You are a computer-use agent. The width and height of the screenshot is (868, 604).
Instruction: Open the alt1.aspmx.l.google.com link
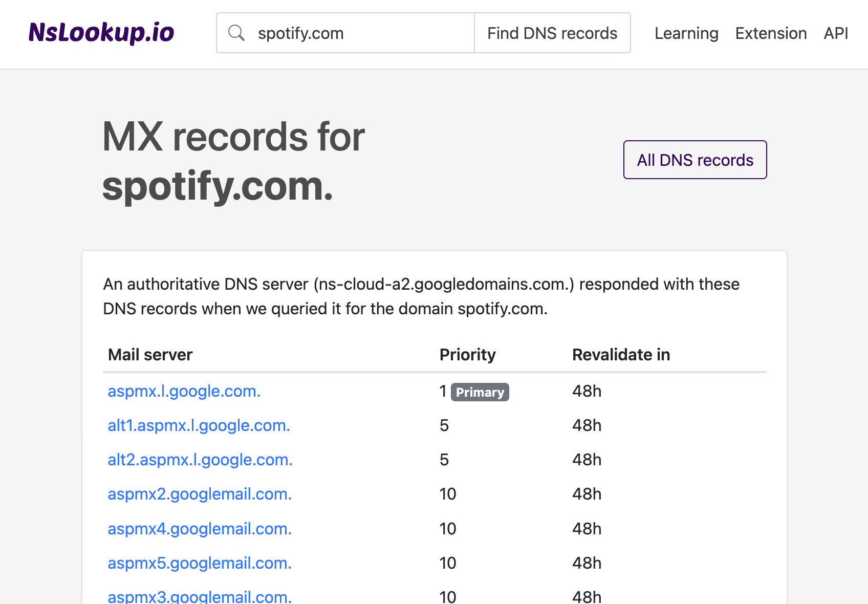pyautogui.click(x=199, y=425)
